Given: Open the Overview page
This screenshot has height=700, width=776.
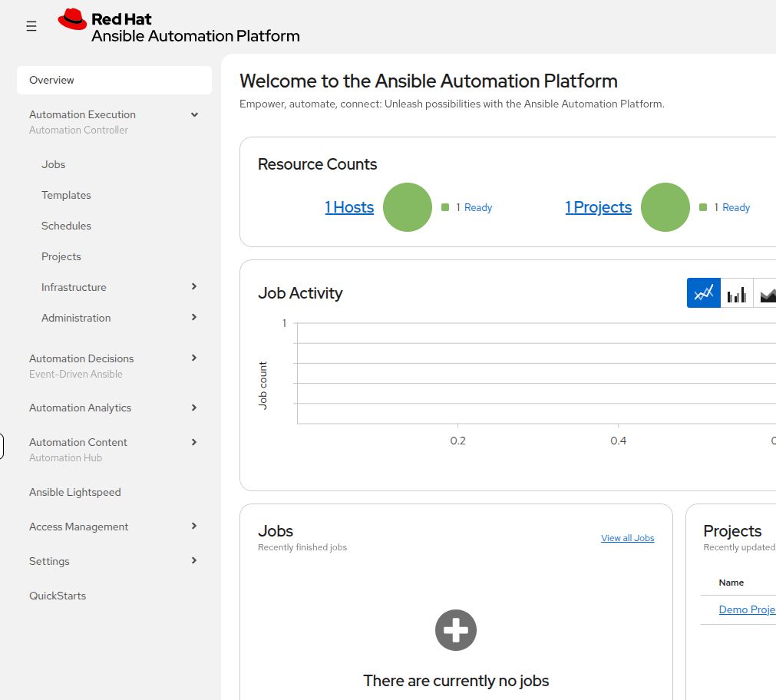Looking at the screenshot, I should [114, 80].
